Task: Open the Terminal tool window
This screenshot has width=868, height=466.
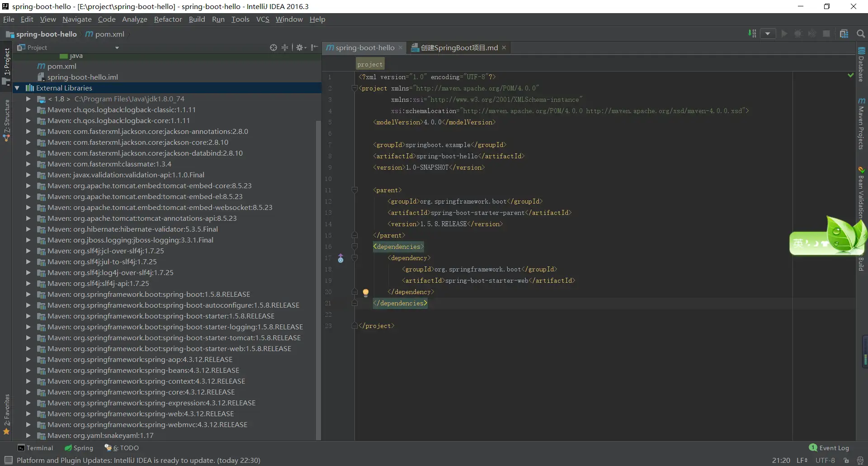Action: [35, 448]
